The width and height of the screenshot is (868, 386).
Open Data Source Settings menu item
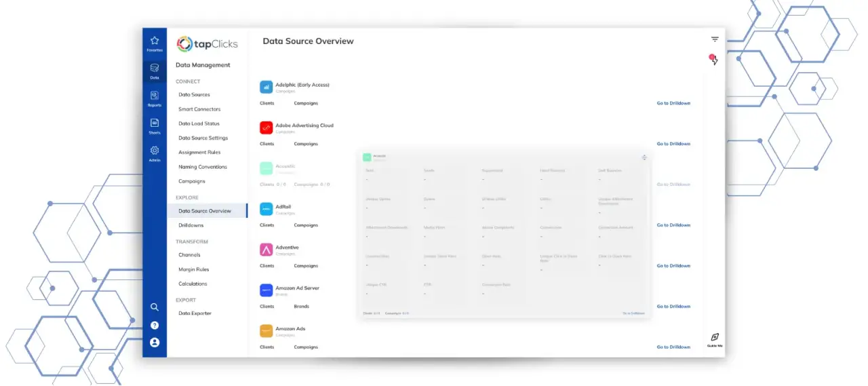203,138
